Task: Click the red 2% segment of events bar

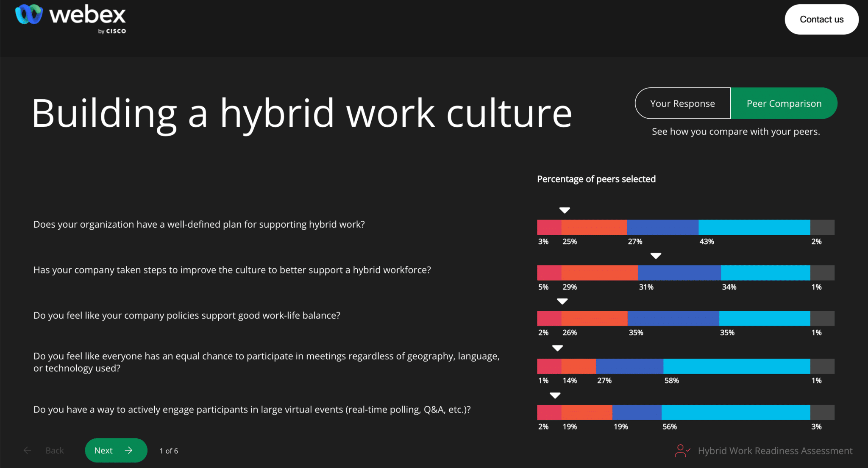Action: [x=549, y=412]
